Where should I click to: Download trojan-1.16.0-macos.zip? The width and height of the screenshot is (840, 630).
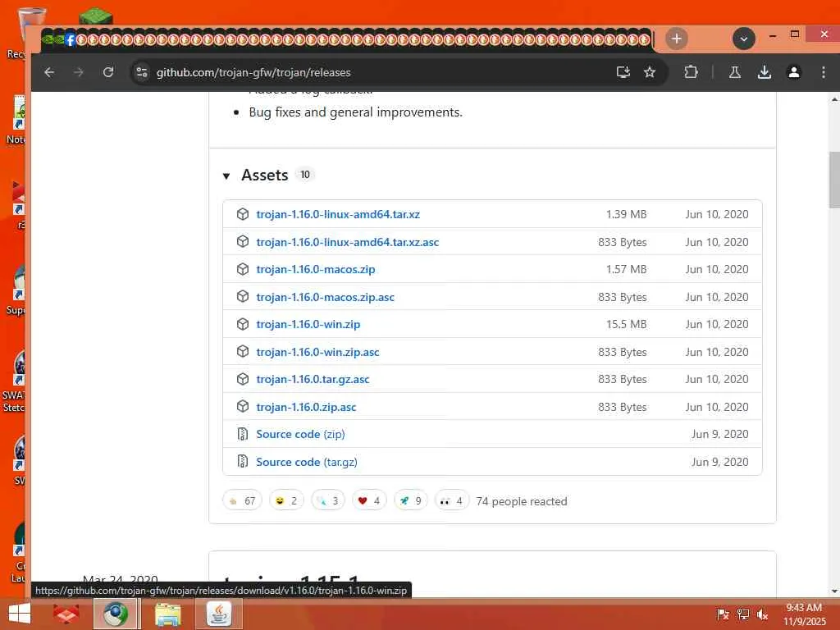click(316, 269)
